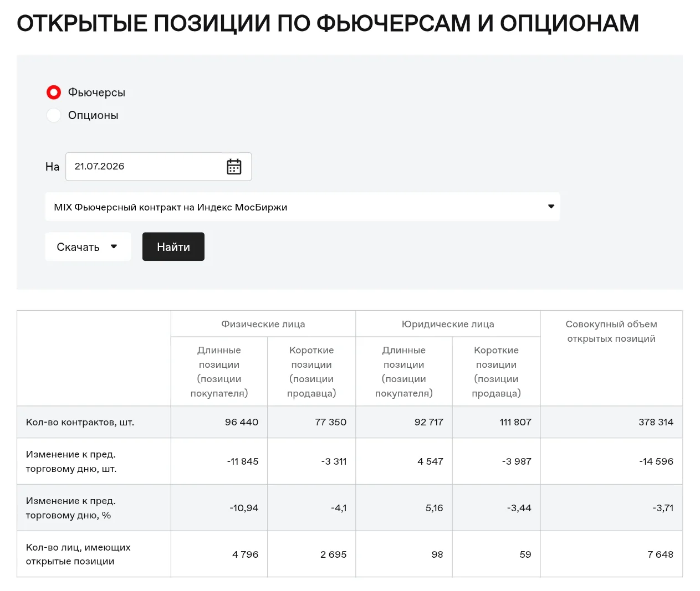Click the value 4 547
Image resolution: width=700 pixels, height=591 pixels.
tap(431, 461)
